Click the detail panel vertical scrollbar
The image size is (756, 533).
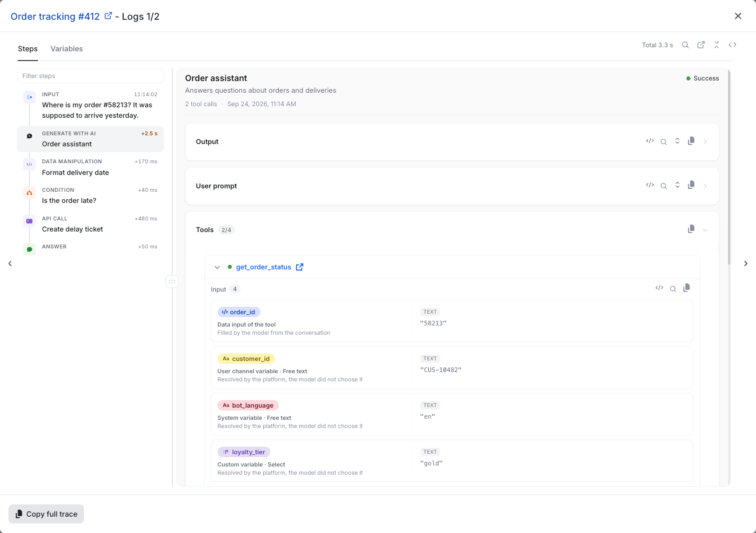tap(729, 167)
